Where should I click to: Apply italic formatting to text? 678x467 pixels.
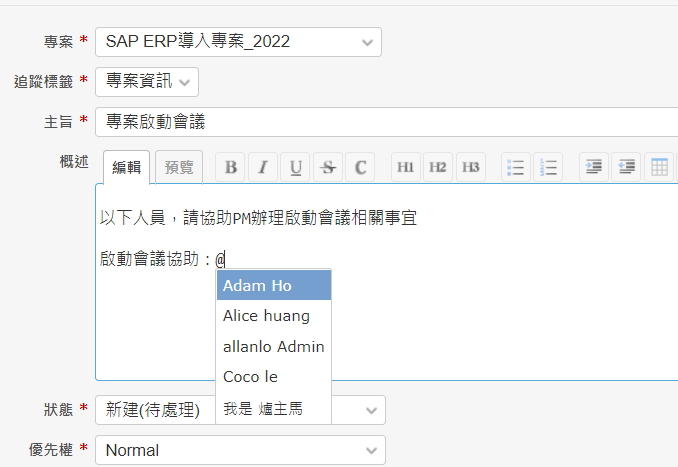point(263,167)
